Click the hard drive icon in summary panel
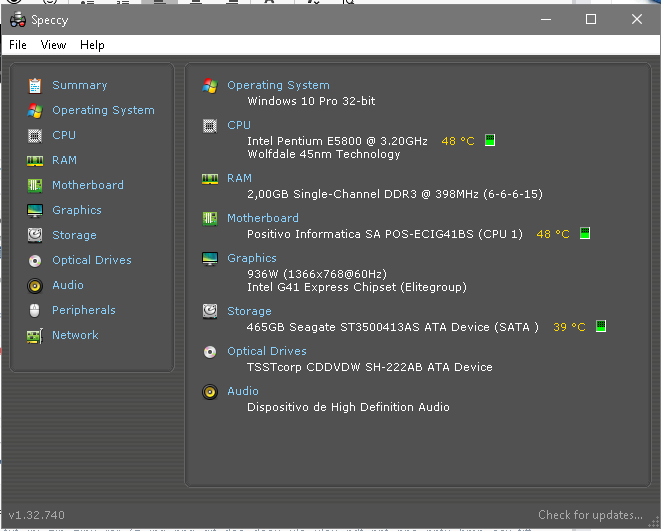The height and width of the screenshot is (531, 661). point(210,311)
